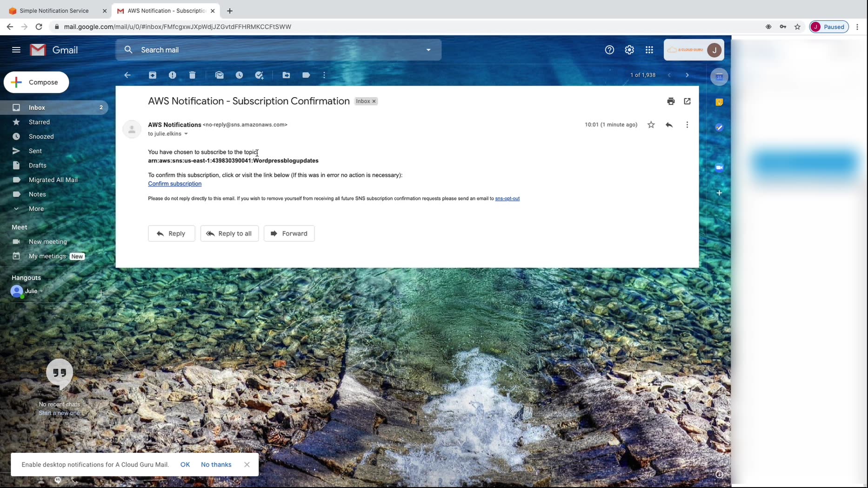
Task: Archive this email with the archive icon
Action: click(153, 75)
